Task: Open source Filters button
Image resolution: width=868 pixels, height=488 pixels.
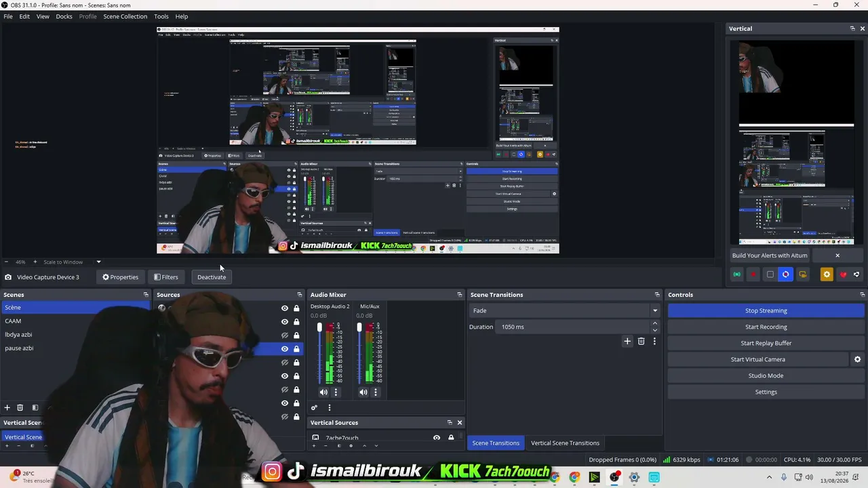Action: tap(165, 277)
